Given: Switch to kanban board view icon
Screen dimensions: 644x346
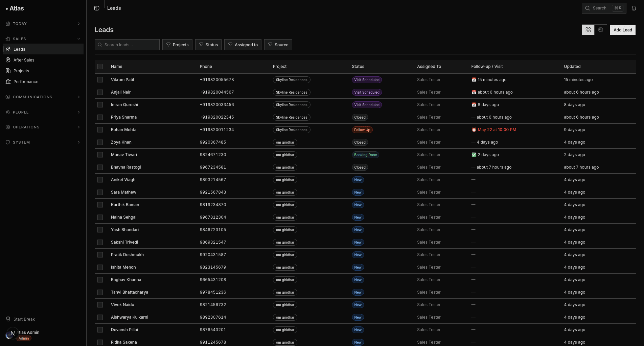Looking at the screenshot, I should pos(601,30).
